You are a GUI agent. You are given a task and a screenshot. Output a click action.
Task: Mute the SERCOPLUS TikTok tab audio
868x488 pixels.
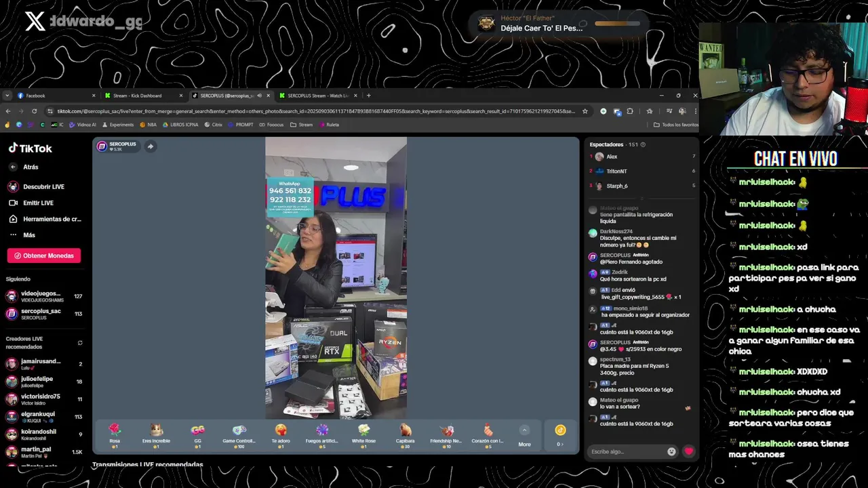coord(259,96)
